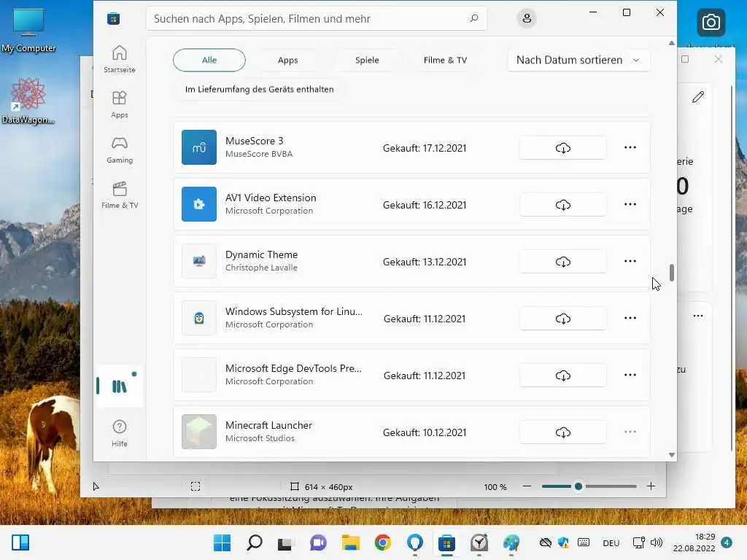The image size is (747, 560).
Task: Open Apps section in Store sidebar
Action: tap(119, 104)
